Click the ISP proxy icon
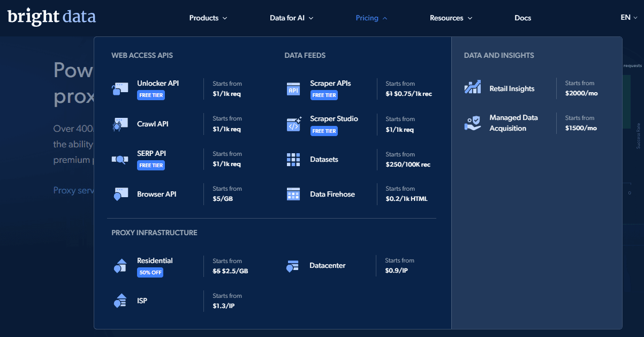644x337 pixels. 120,301
